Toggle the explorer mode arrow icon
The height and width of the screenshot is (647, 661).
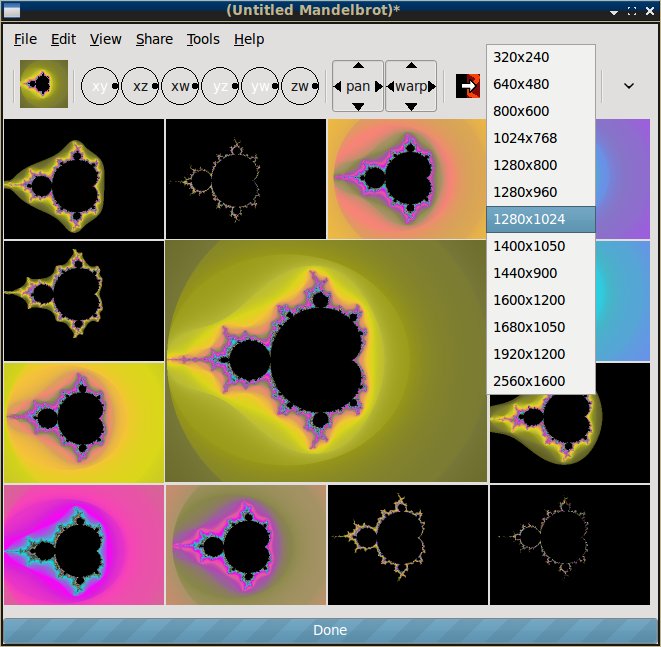pyautogui.click(x=468, y=86)
